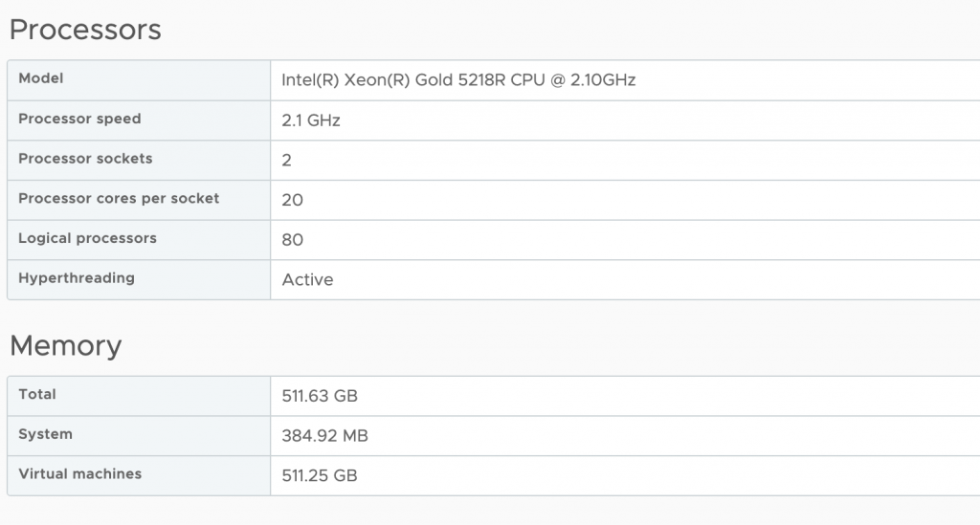The width and height of the screenshot is (980, 525).
Task: Click the Logical processors value 80
Action: tap(293, 240)
